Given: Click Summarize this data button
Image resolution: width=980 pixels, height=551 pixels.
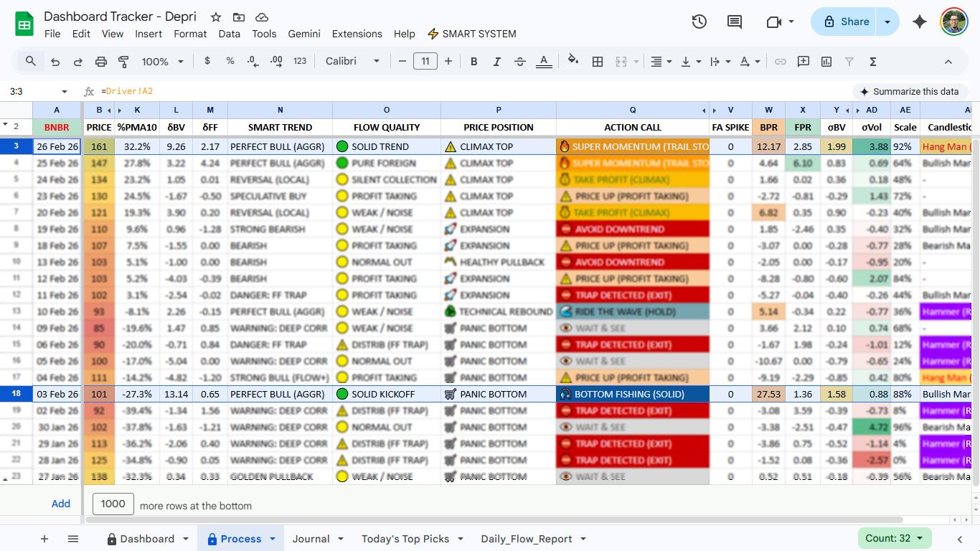Looking at the screenshot, I should tap(910, 91).
